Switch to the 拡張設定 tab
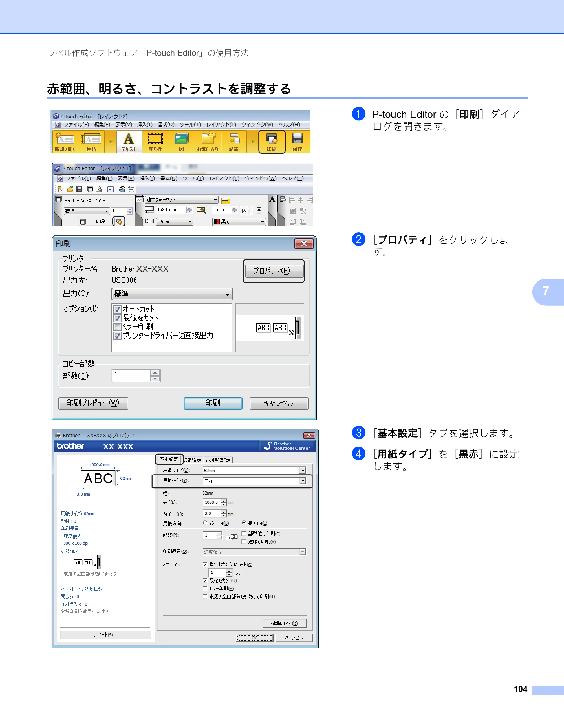This screenshot has height=728, width=564. pyautogui.click(x=192, y=460)
